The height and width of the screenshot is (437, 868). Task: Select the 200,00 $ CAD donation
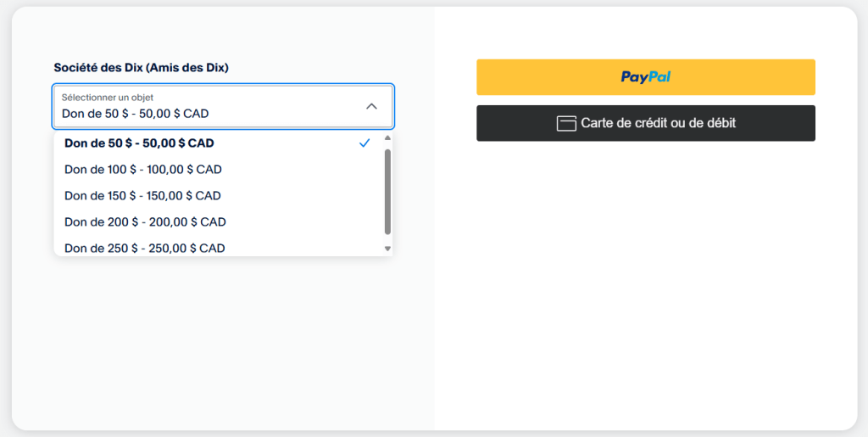pos(145,222)
